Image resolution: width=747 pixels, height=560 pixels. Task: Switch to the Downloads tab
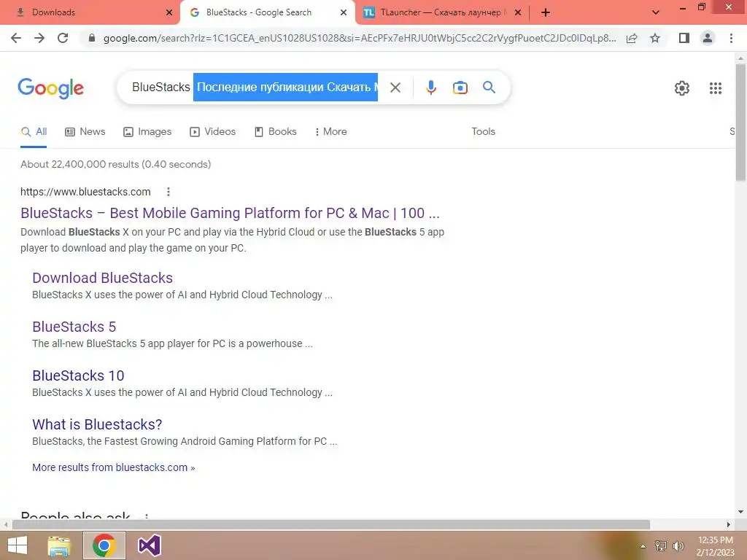[90, 12]
